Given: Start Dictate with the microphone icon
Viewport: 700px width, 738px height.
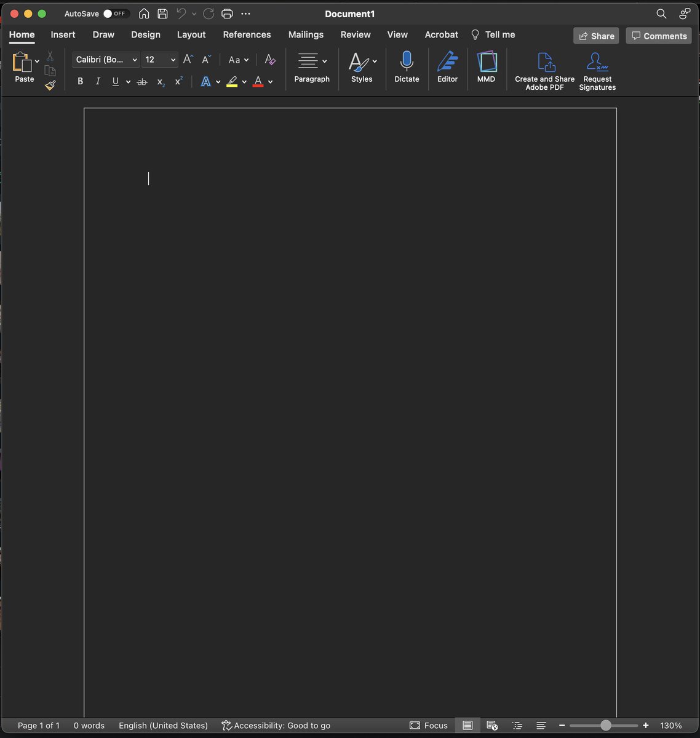Looking at the screenshot, I should tap(407, 61).
